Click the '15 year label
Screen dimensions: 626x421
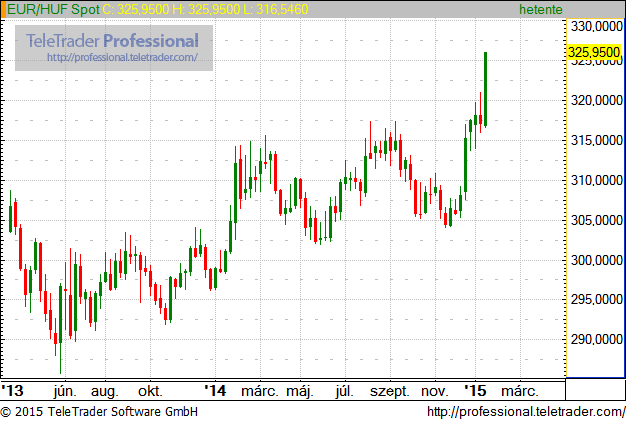pos(475,391)
